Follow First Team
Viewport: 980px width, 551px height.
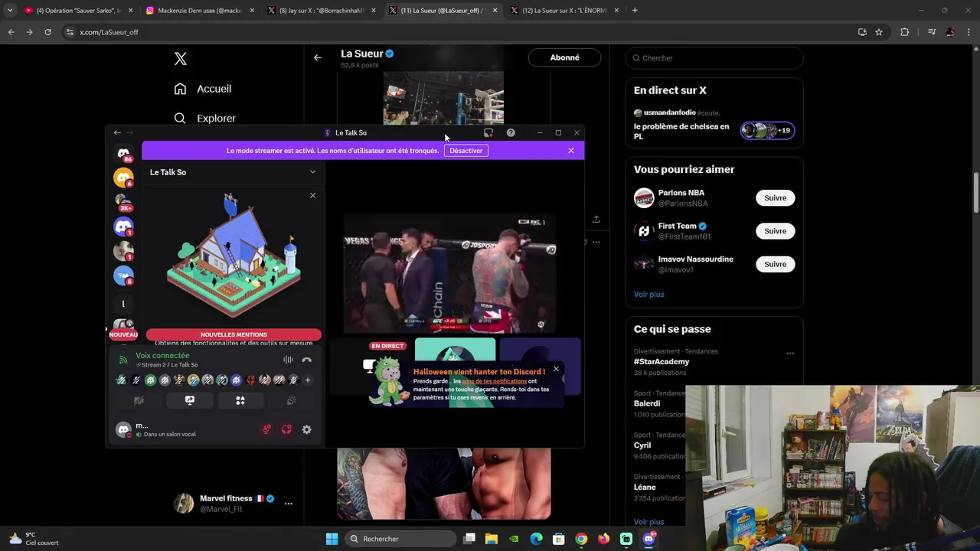(x=775, y=231)
